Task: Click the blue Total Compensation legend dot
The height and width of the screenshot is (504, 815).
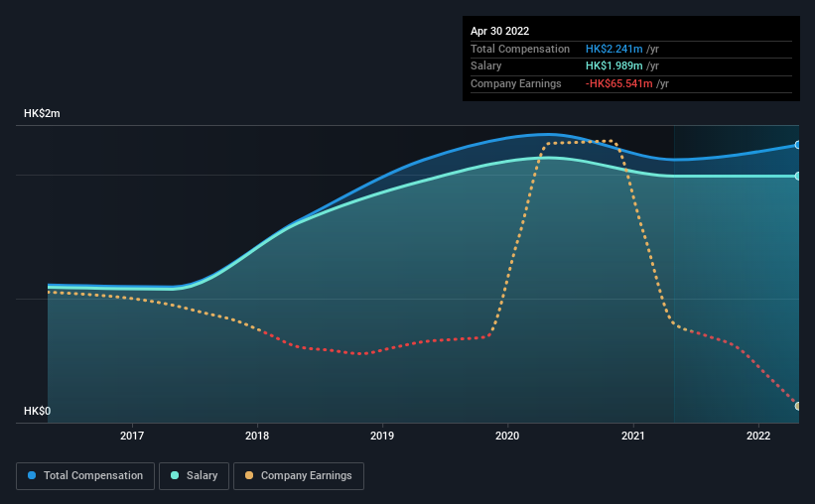Action: 32,475
